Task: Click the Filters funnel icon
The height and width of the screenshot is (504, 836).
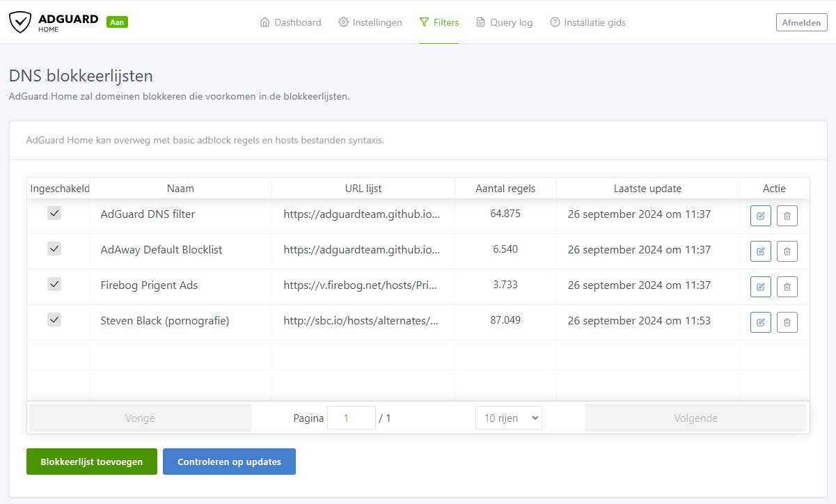Action: pyautogui.click(x=424, y=22)
